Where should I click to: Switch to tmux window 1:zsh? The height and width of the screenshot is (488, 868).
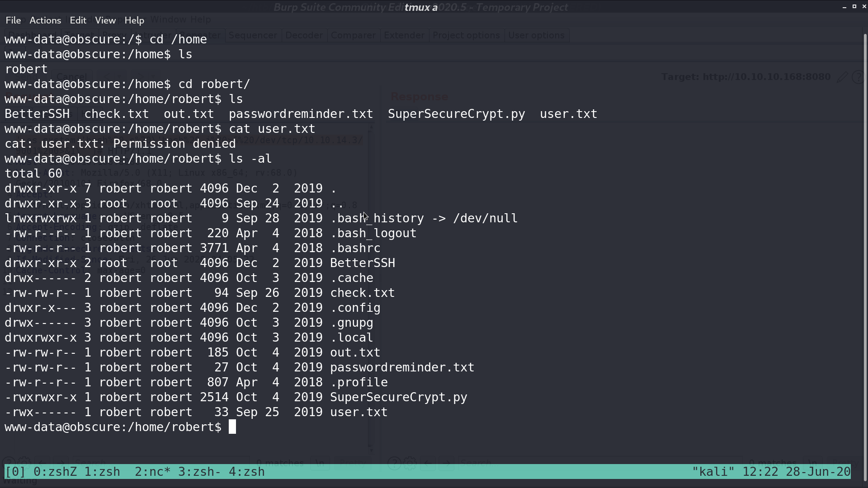tap(102, 472)
